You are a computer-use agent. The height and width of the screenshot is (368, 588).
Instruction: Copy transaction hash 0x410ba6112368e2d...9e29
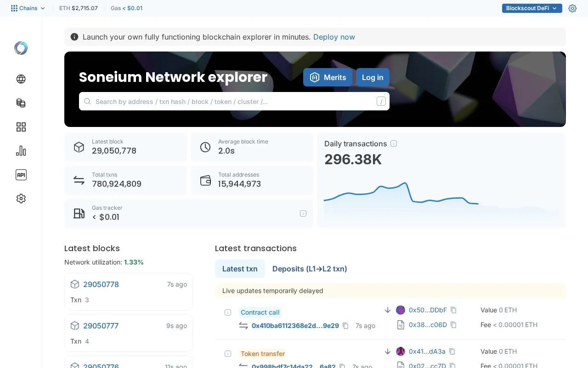[x=345, y=326]
